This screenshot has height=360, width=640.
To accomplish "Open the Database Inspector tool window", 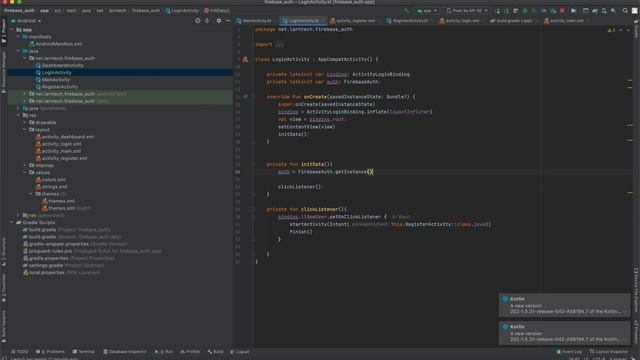I will point(124,351).
